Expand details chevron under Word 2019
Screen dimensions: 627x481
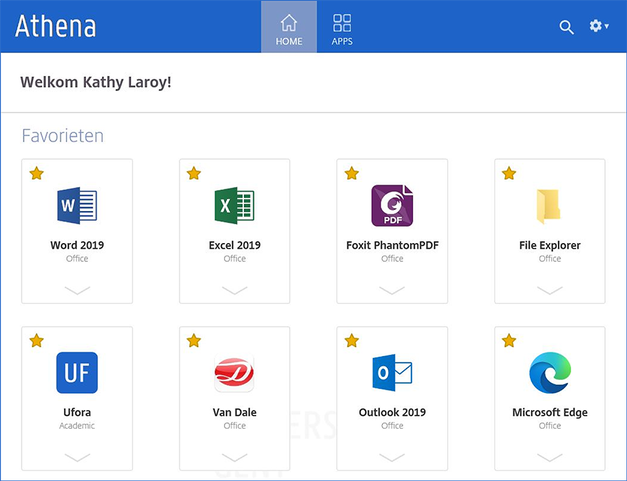point(77,290)
